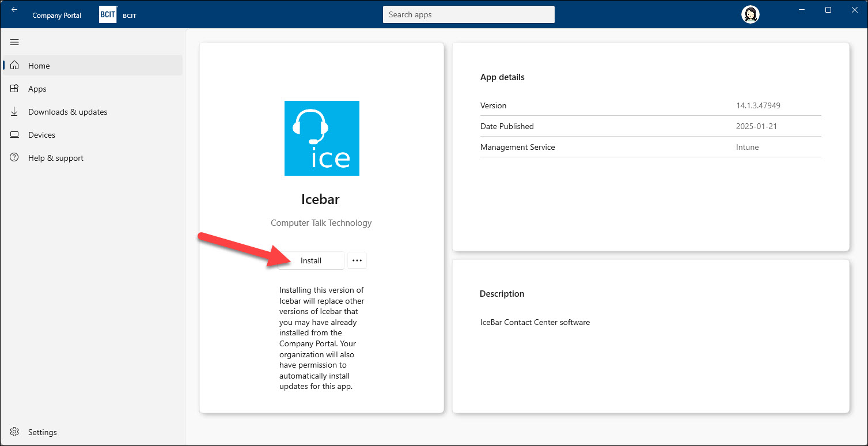Open the ellipsis options for Icebar
This screenshot has width=868, height=446.
point(357,260)
